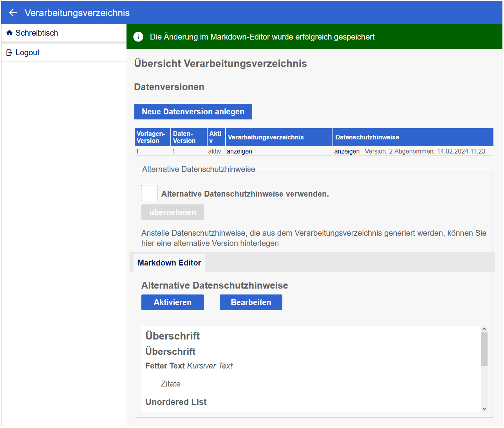This screenshot has height=428, width=504.
Task: Open the Markdown Editor tab
Action: click(169, 263)
